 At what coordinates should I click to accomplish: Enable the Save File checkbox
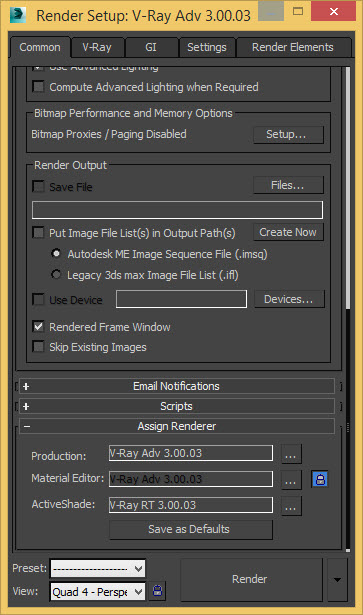pos(38,186)
